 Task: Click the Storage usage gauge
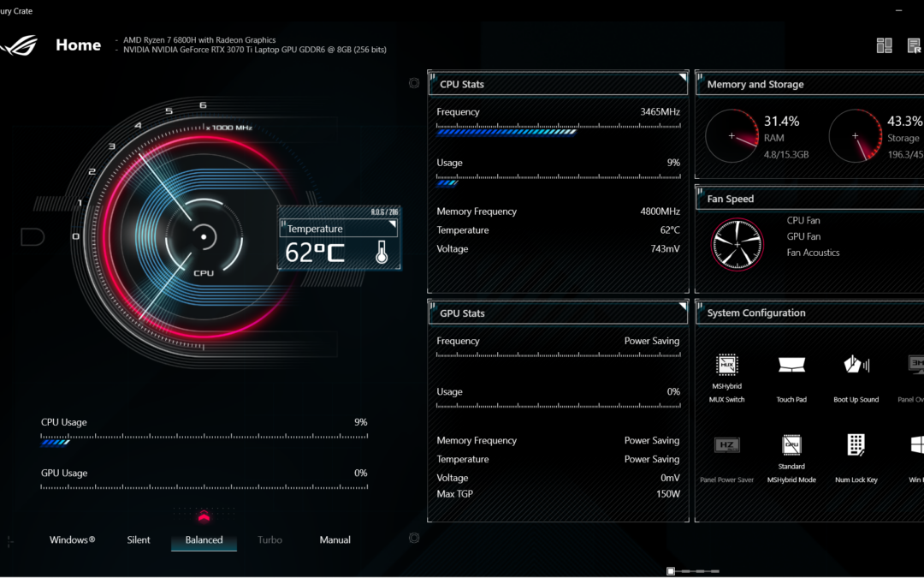pos(855,135)
